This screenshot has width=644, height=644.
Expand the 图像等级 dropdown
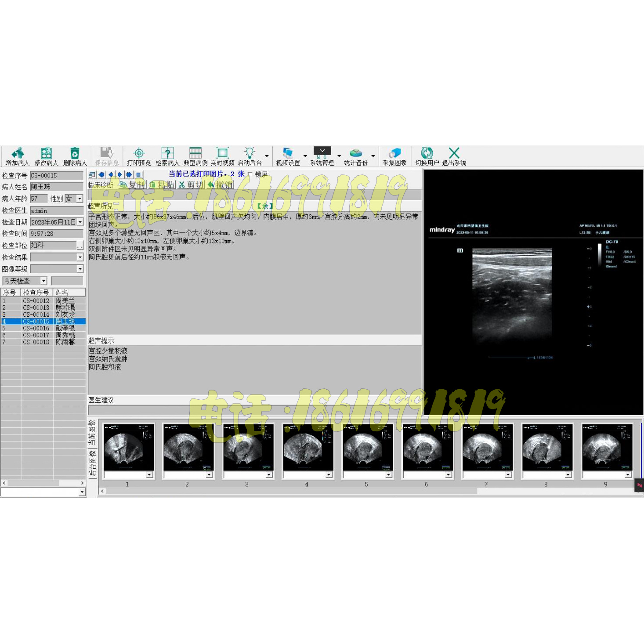click(80, 268)
